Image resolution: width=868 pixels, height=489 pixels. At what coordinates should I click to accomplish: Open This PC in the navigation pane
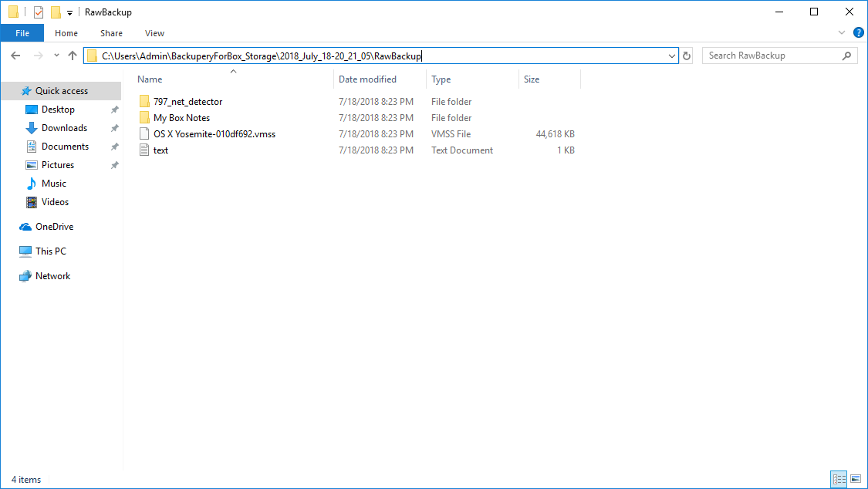(50, 251)
